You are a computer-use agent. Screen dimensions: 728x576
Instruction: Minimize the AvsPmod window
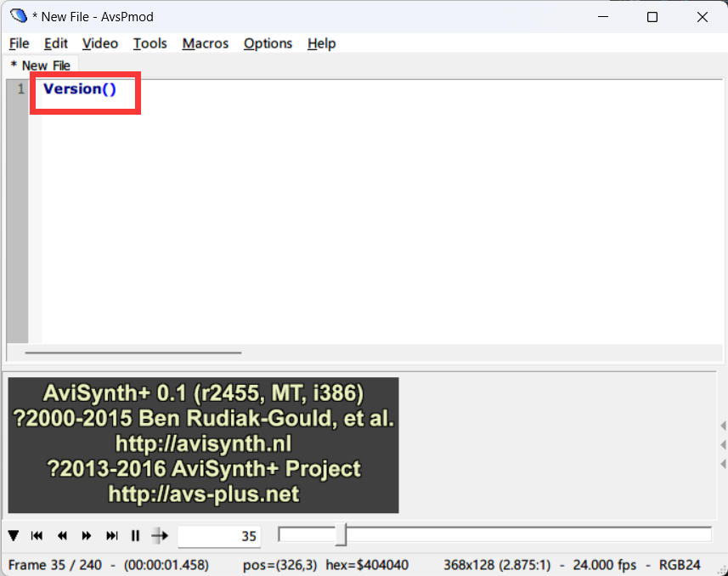(x=603, y=17)
